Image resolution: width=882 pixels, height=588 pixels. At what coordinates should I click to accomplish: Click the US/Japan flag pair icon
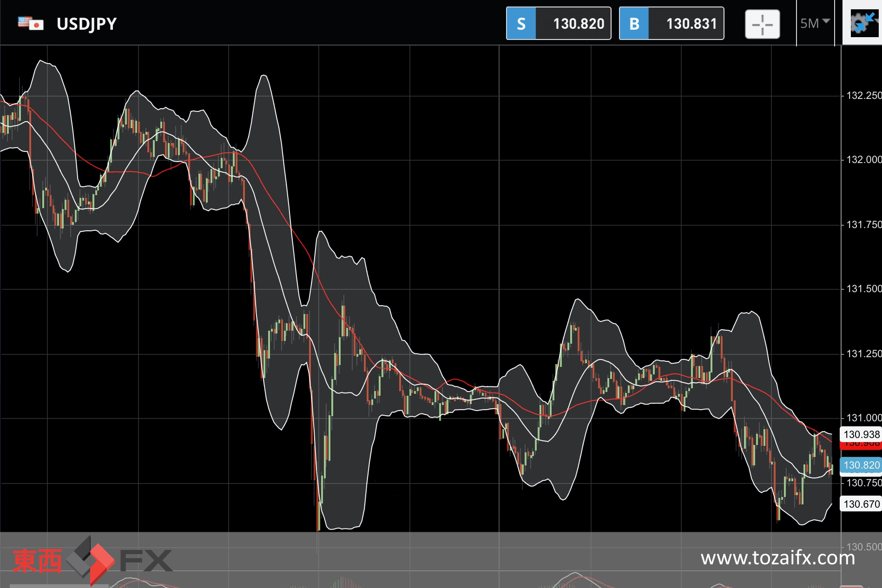click(31, 23)
